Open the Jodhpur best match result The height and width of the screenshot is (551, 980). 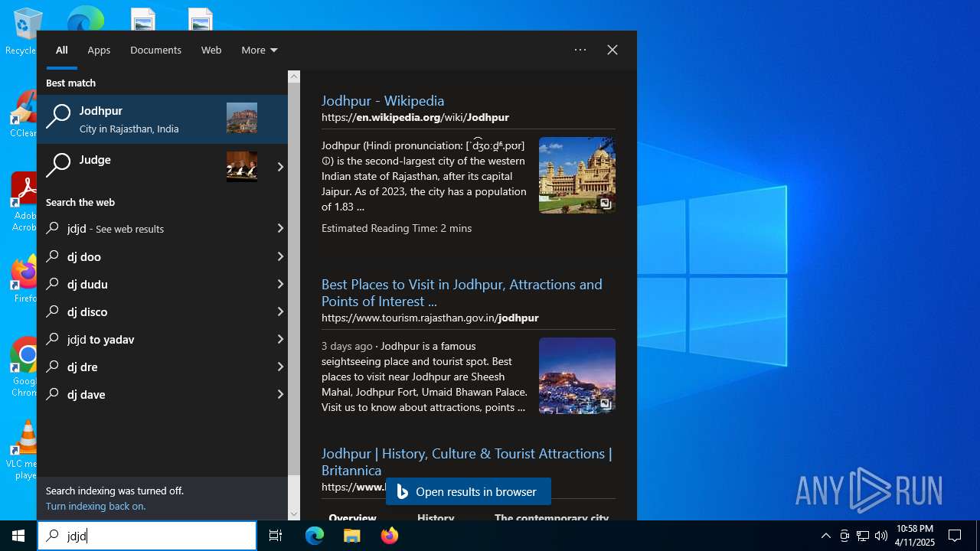tap(162, 119)
